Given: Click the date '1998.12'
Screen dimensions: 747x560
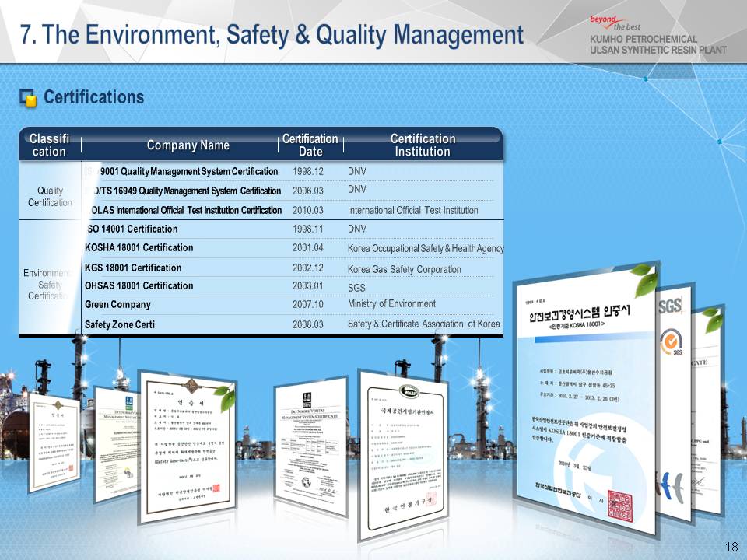Looking at the screenshot, I should pos(308,171).
